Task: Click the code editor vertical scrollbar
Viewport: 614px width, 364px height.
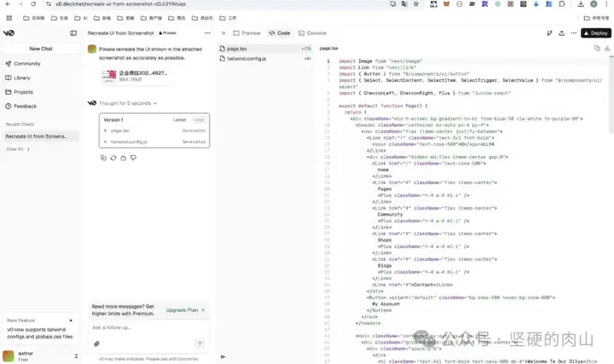Action: (611, 95)
